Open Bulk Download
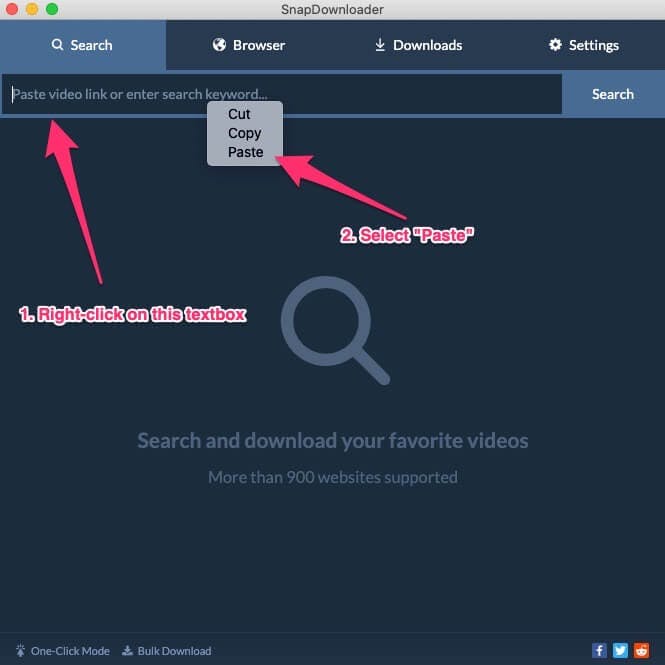Screen dimensions: 665x665 click(x=167, y=651)
